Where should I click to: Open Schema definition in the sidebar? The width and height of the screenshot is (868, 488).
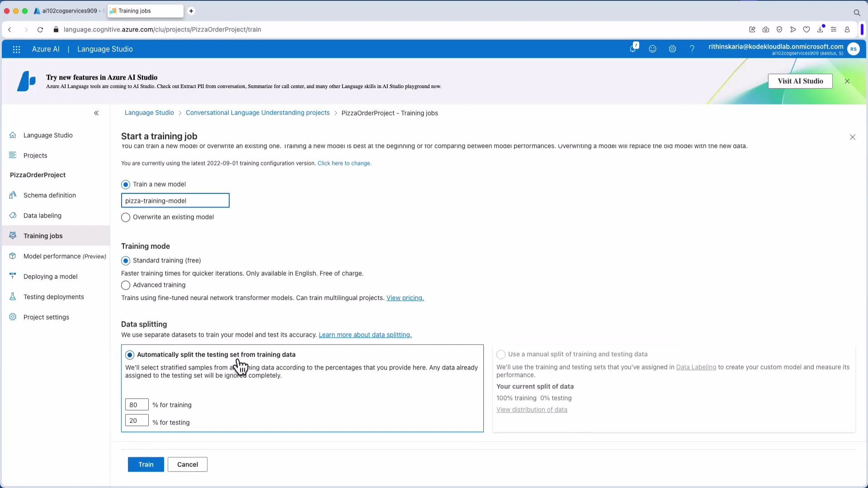[x=49, y=195]
